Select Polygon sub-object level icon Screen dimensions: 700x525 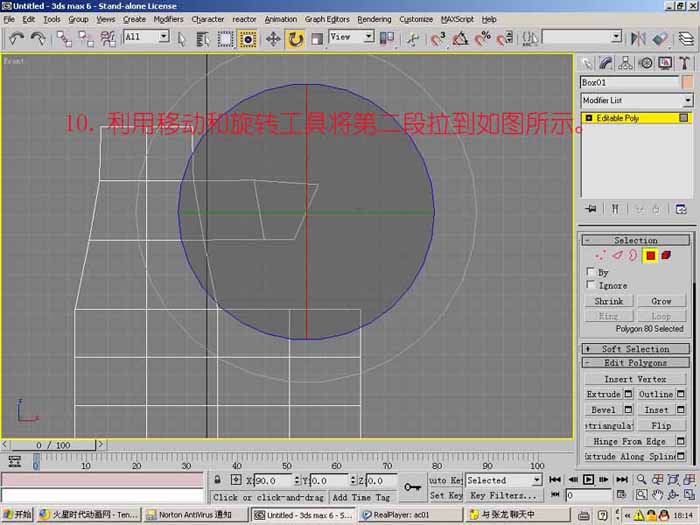tap(650, 255)
